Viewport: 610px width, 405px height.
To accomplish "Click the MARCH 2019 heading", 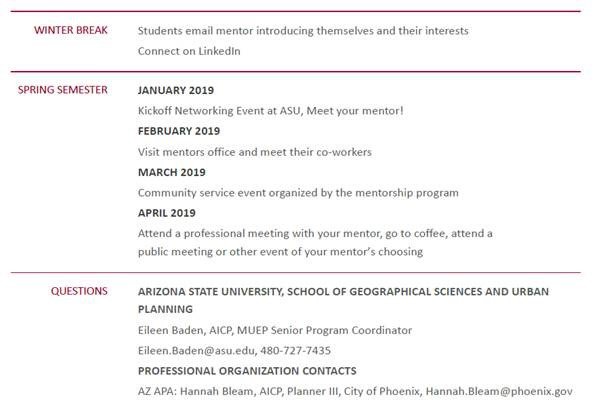I will tap(172, 172).
